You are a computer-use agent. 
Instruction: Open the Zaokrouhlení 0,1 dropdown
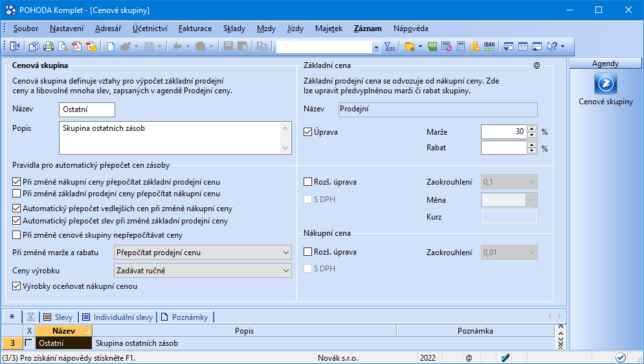509,181
